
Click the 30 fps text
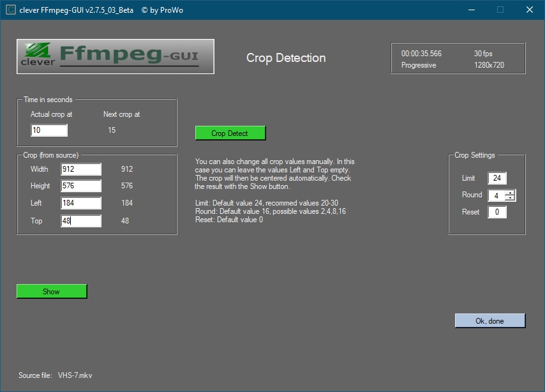(483, 54)
